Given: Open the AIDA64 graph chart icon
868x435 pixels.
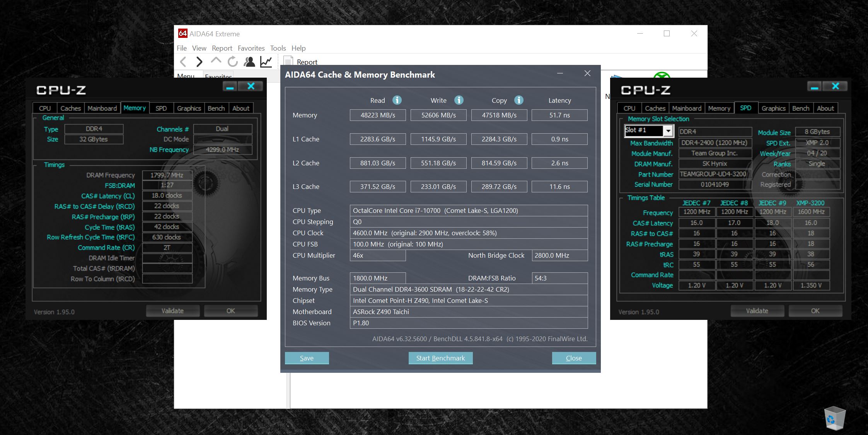Looking at the screenshot, I should tap(266, 61).
